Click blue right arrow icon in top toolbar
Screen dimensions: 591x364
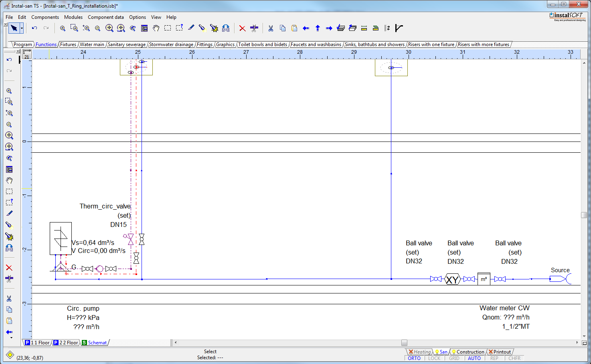point(329,28)
